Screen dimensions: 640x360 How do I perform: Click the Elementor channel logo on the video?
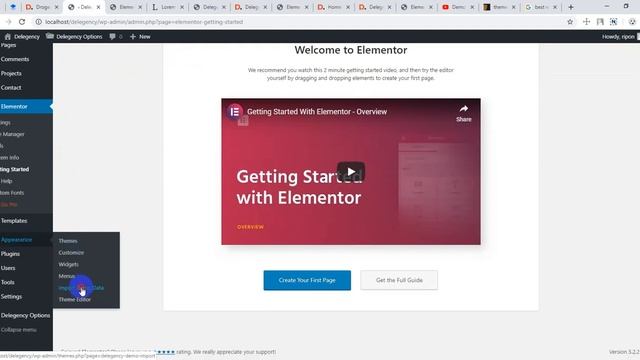tap(235, 111)
